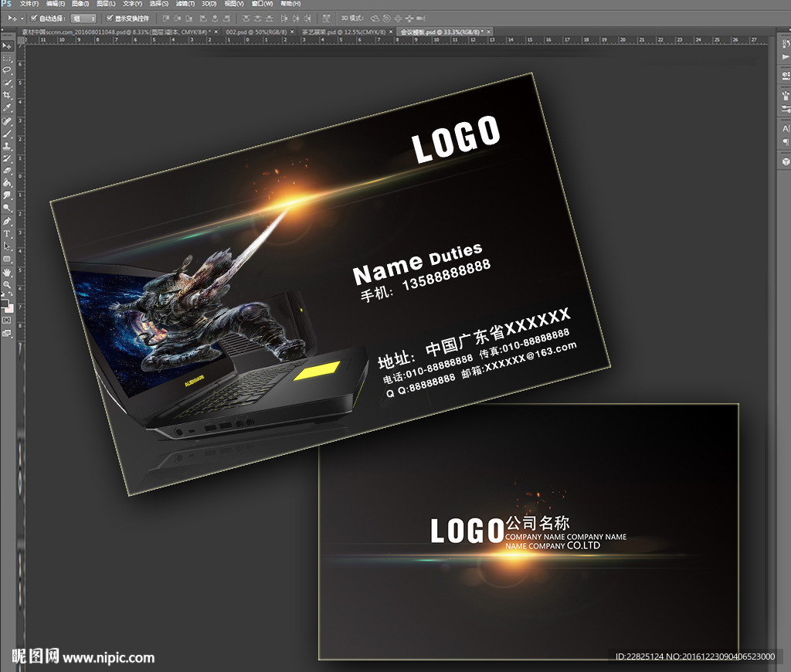Viewport: 791px width, 672px height.
Task: Select the Rounded Rectangle shape tool
Action: click(6, 259)
